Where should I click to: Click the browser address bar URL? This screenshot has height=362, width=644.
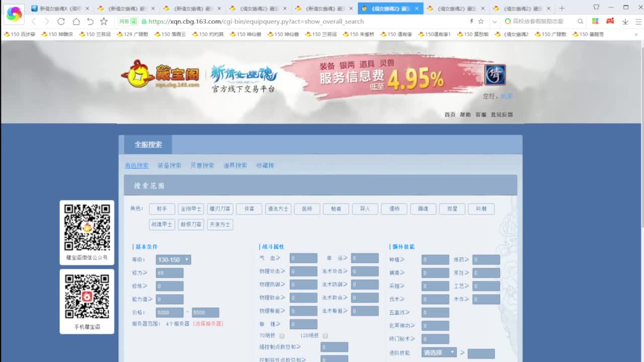tap(256, 21)
